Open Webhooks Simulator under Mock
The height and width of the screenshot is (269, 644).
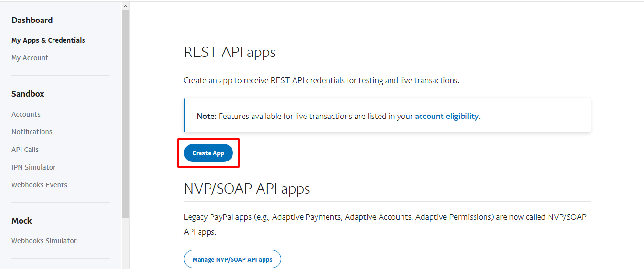pos(44,241)
